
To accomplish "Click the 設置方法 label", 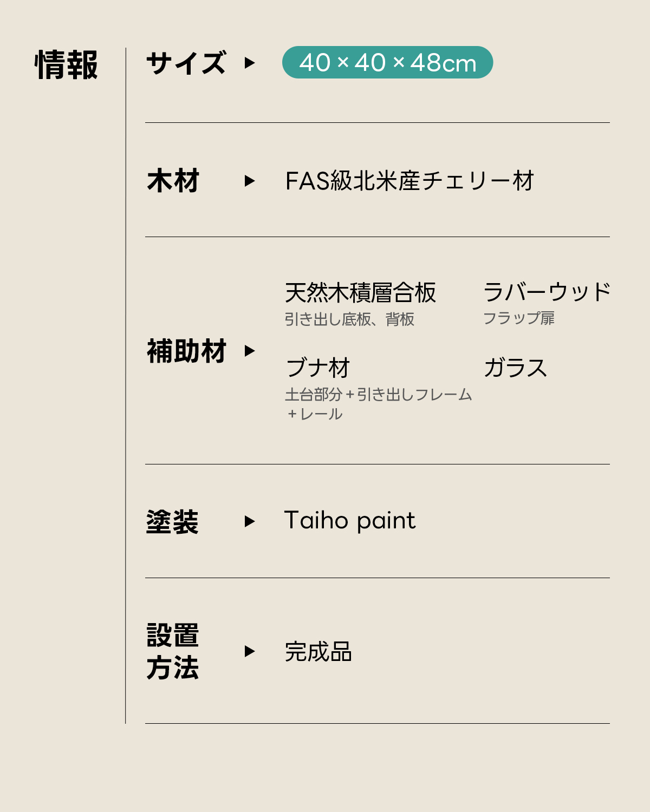I will click(173, 651).
